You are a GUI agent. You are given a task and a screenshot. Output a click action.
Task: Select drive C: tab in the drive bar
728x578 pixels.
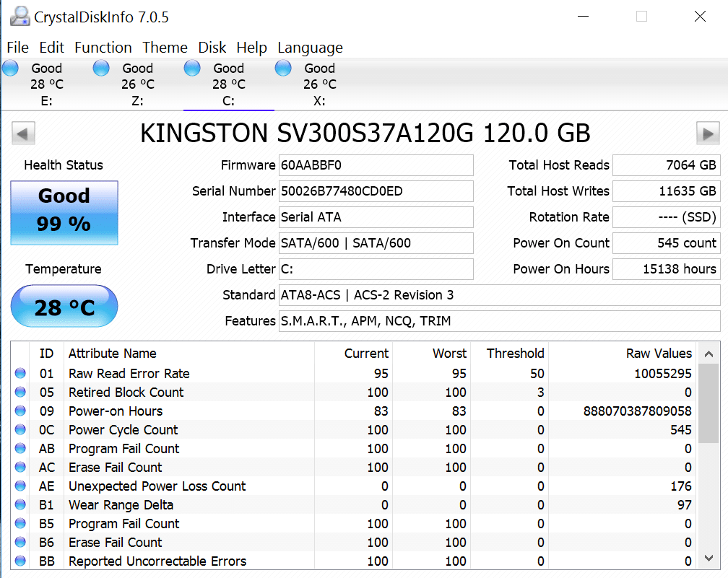pos(229,83)
